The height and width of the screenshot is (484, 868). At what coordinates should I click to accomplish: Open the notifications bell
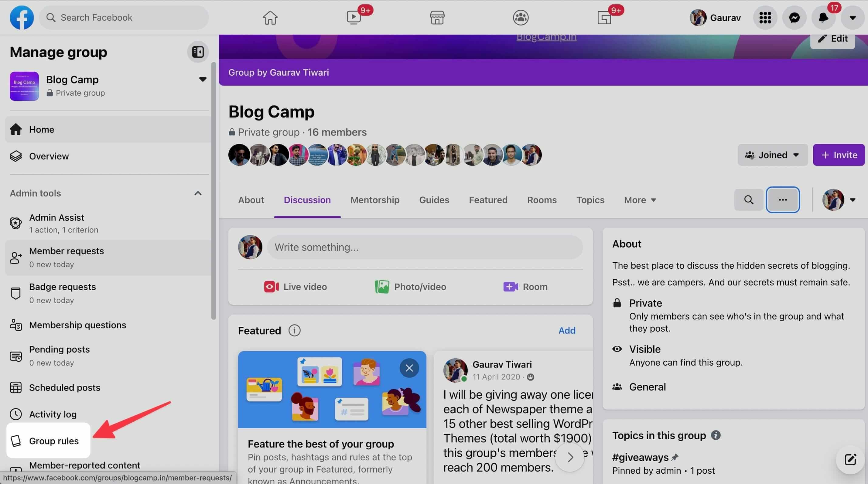823,17
